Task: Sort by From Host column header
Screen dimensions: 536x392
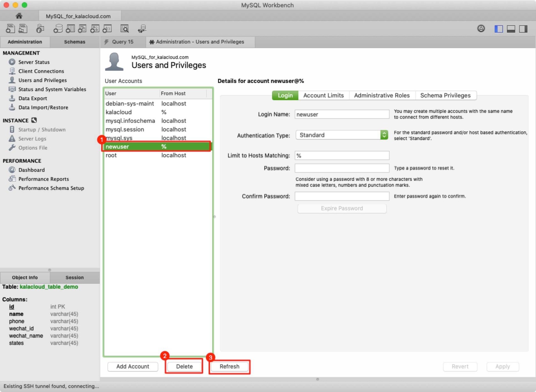Action: (x=183, y=93)
